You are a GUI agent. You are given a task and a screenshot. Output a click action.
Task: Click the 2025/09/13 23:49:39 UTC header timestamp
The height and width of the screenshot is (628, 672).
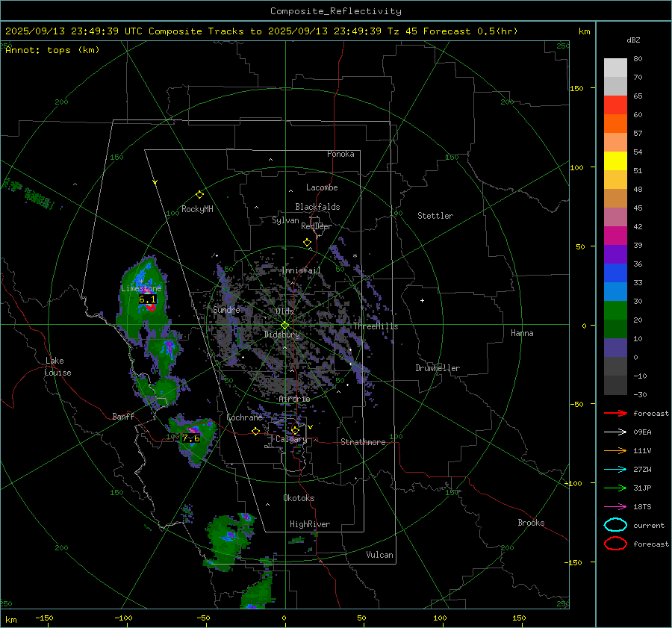coord(74,31)
